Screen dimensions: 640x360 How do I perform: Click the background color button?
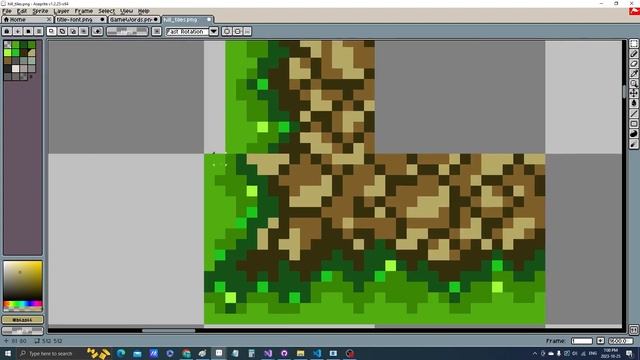(22, 330)
